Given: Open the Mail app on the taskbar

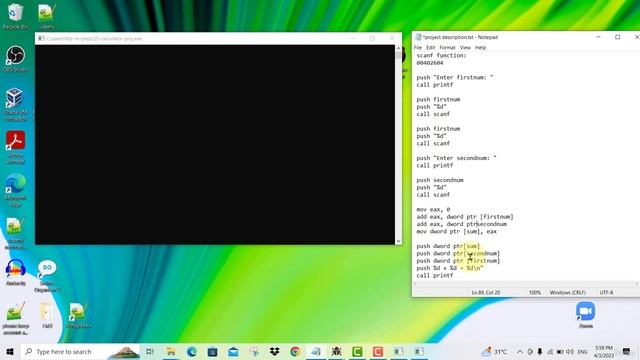Looking at the screenshot, I should (x=233, y=351).
